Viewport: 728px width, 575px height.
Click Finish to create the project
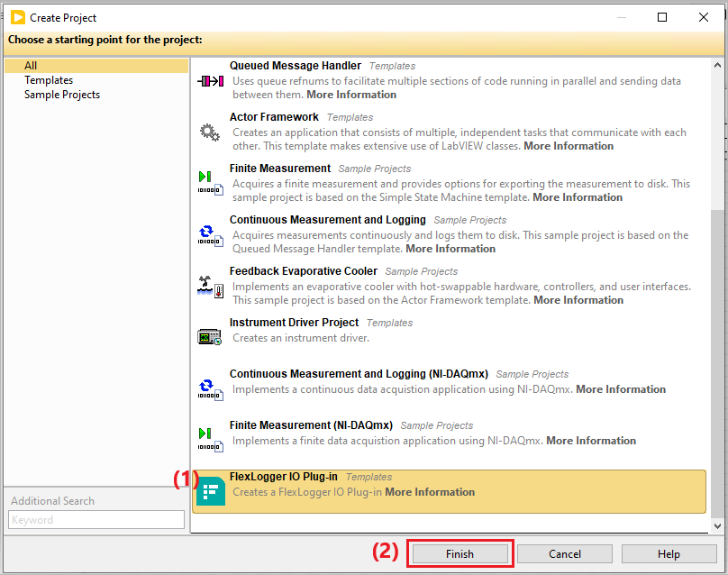pos(460,553)
